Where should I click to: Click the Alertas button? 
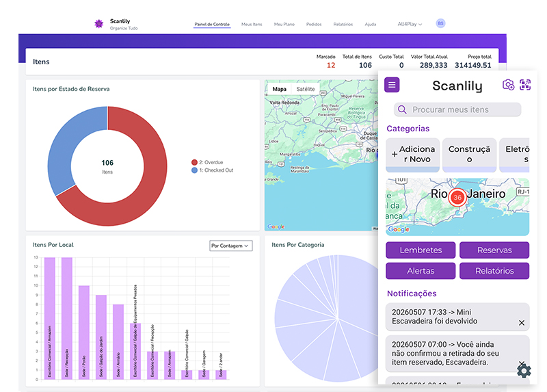tap(421, 270)
